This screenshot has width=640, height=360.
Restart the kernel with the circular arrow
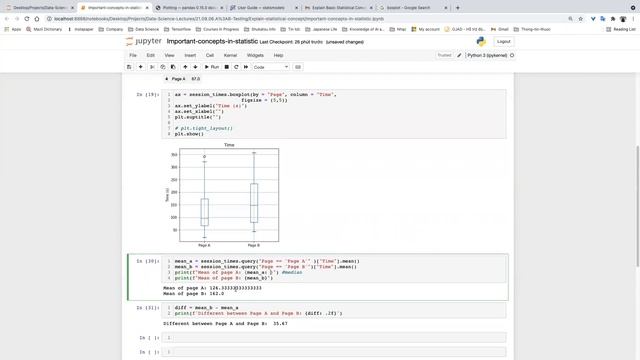236,67
